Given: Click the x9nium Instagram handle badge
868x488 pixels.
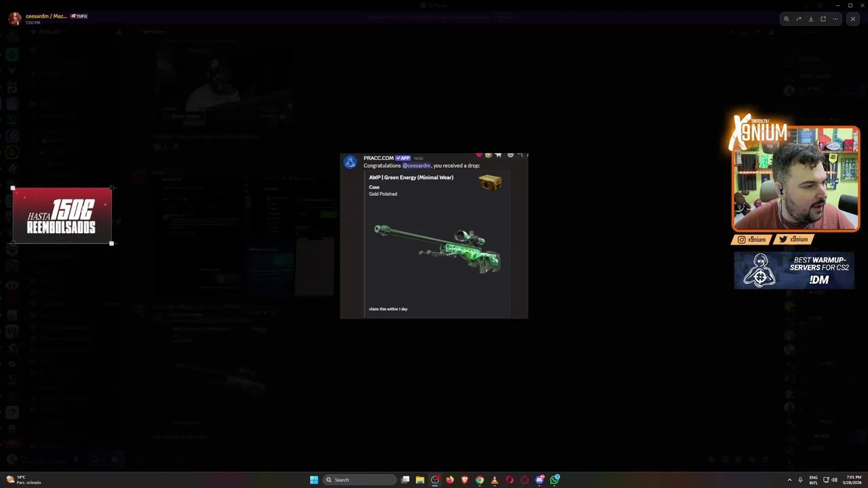Looking at the screenshot, I should 752,239.
